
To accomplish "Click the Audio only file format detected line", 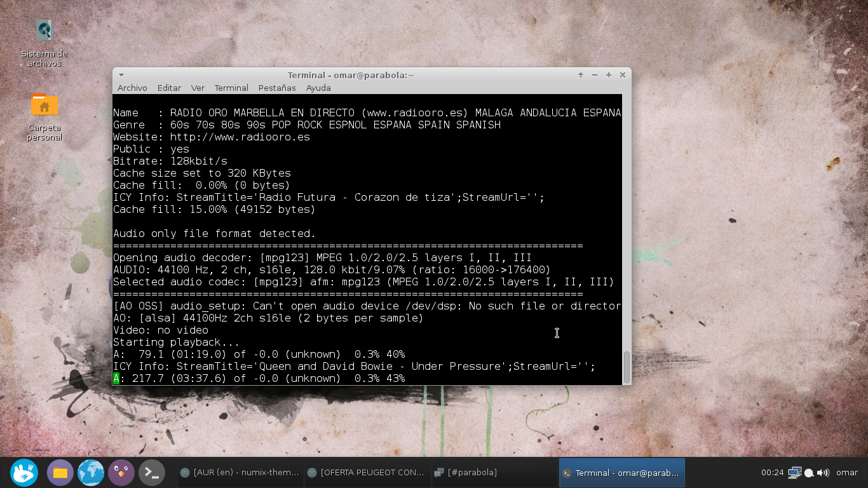I will (215, 233).
